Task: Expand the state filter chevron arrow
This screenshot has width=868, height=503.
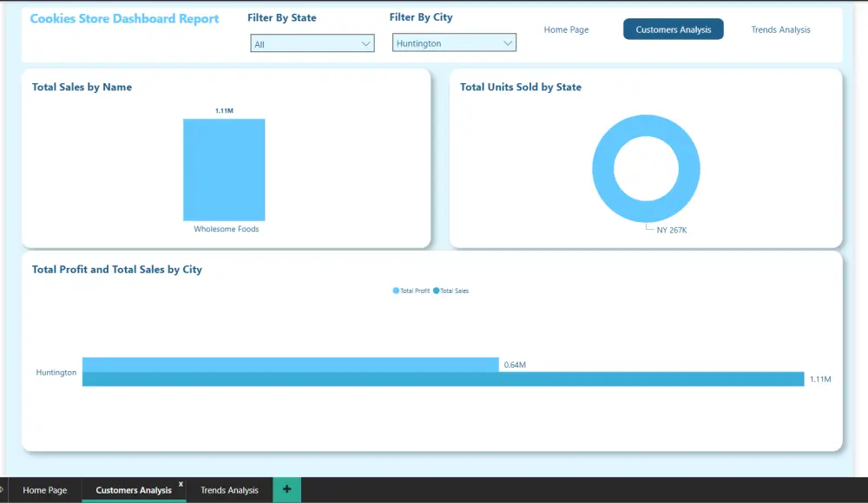Action: pyautogui.click(x=365, y=43)
